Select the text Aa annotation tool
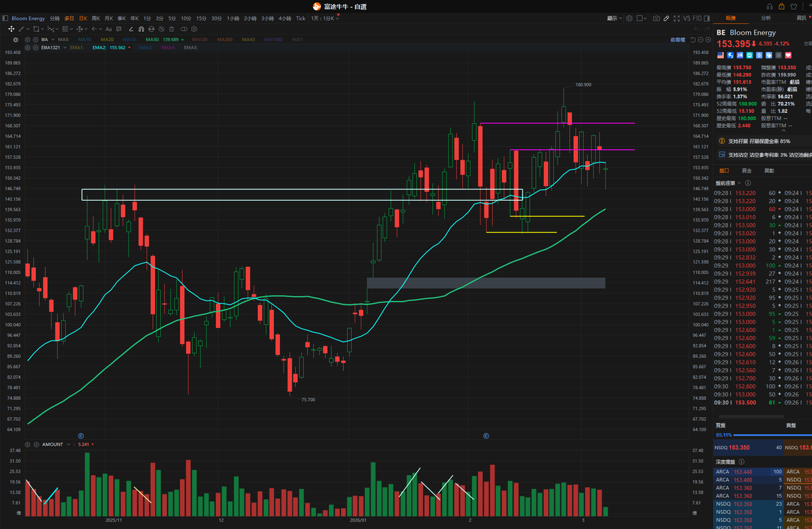812x529 pixels. [108, 29]
